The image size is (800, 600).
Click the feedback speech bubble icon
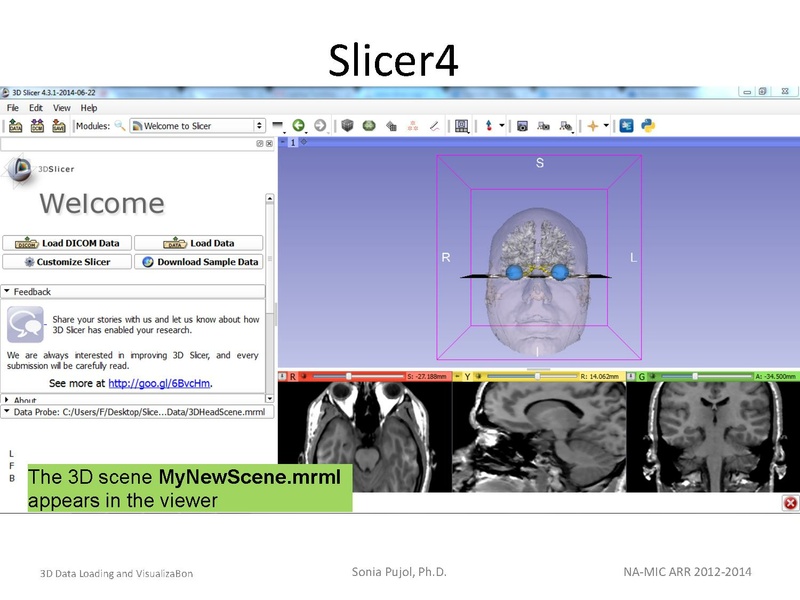[25, 324]
